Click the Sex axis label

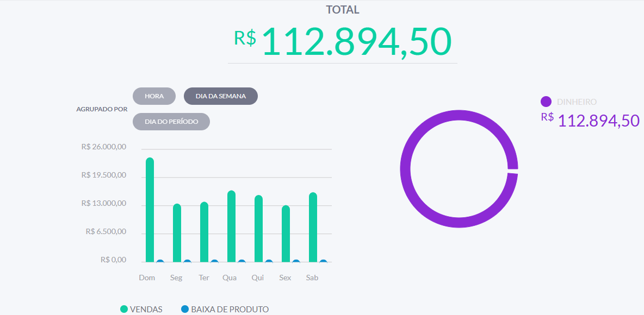click(285, 278)
